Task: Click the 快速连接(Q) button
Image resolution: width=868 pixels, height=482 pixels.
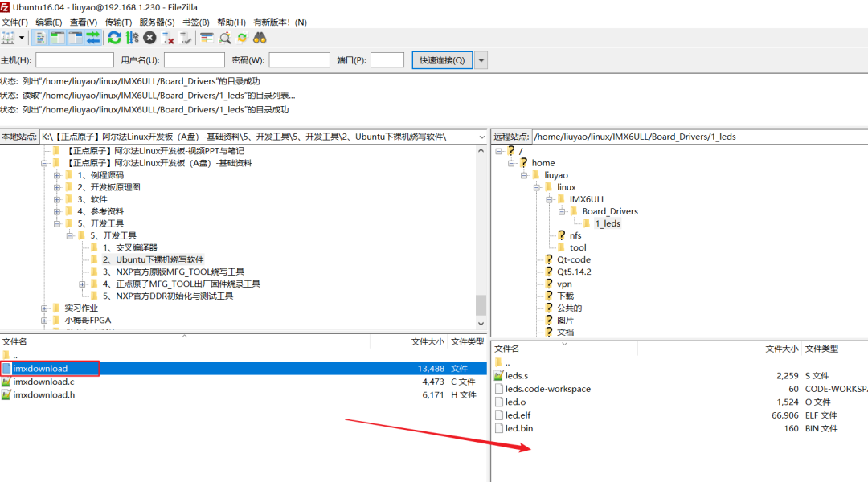Action: point(442,59)
